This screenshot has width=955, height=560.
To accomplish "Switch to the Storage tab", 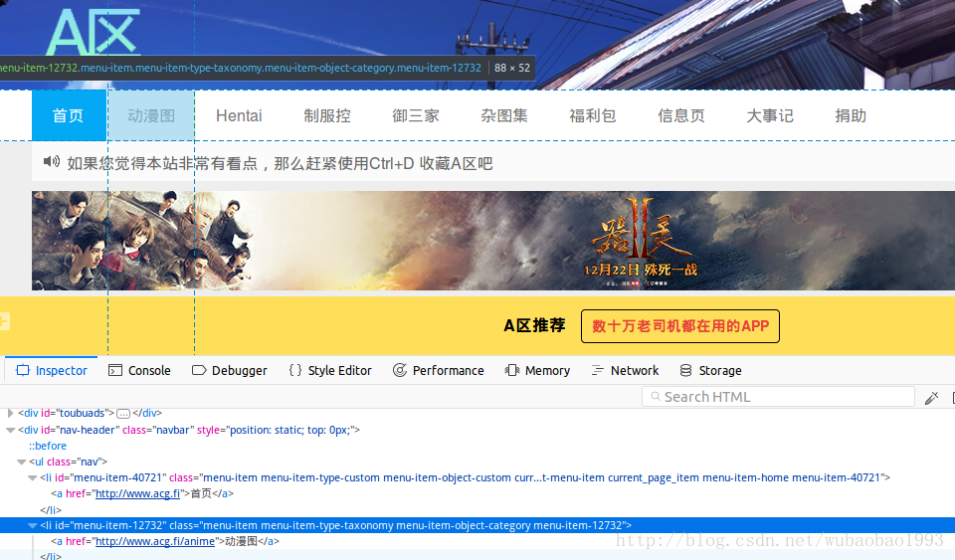I will [x=710, y=370].
